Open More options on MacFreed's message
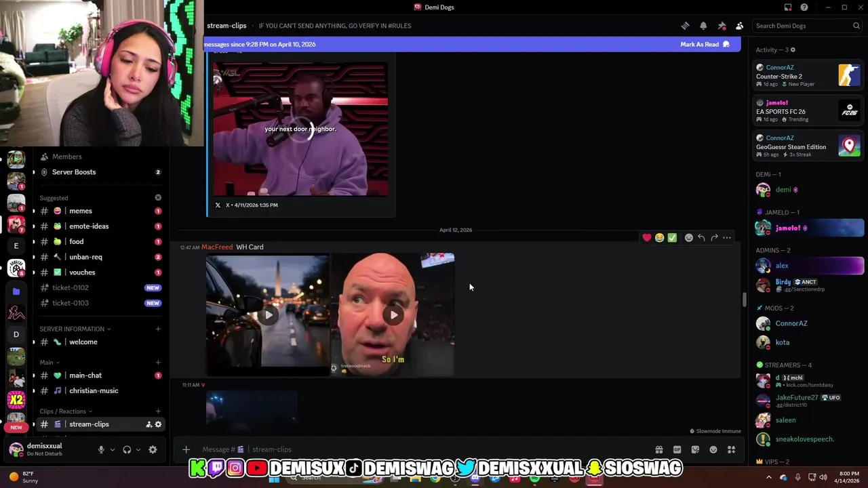 [x=727, y=238]
